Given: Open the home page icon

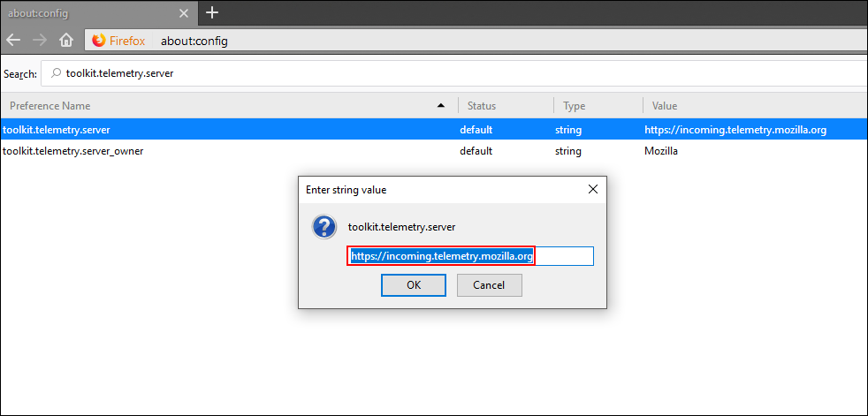Looking at the screenshot, I should click(x=66, y=41).
